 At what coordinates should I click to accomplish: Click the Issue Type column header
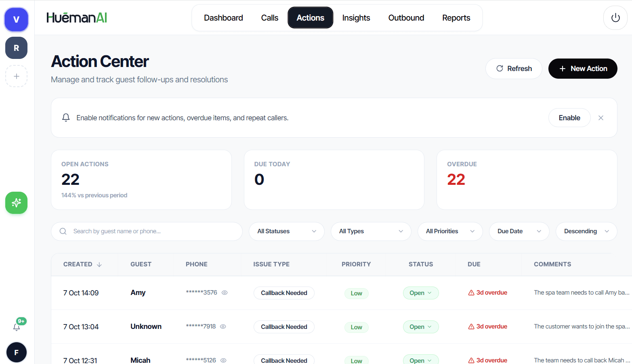point(271,264)
